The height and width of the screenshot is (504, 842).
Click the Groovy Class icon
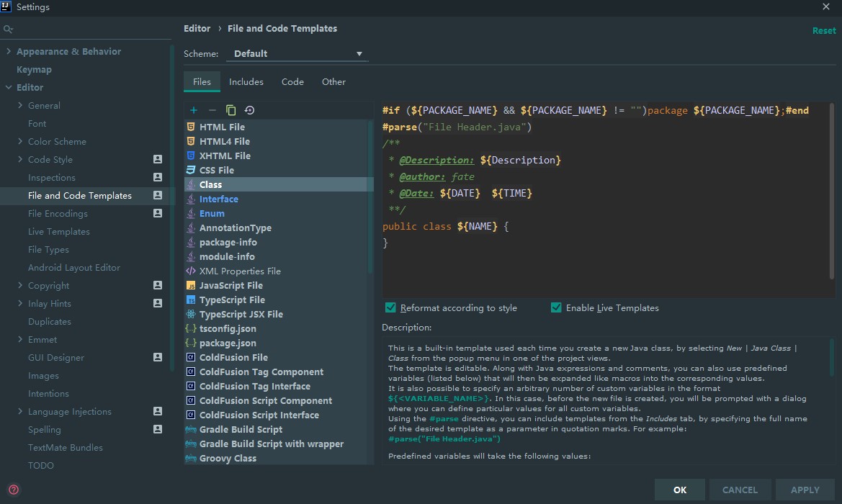pyautogui.click(x=191, y=459)
